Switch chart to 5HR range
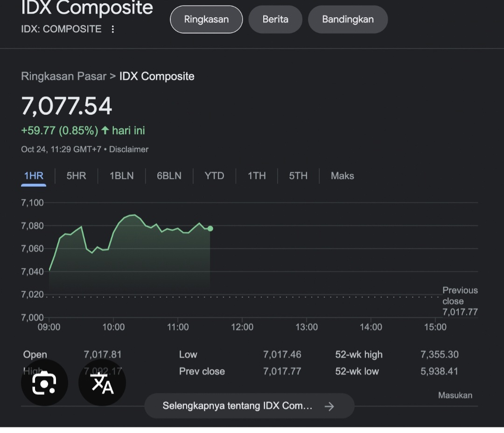Screen dimensions: 504x433 tap(76, 176)
